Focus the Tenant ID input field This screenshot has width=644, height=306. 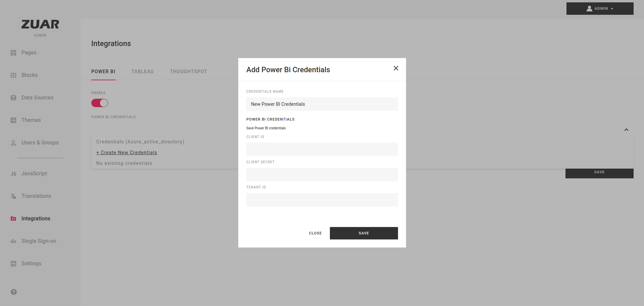(x=322, y=200)
